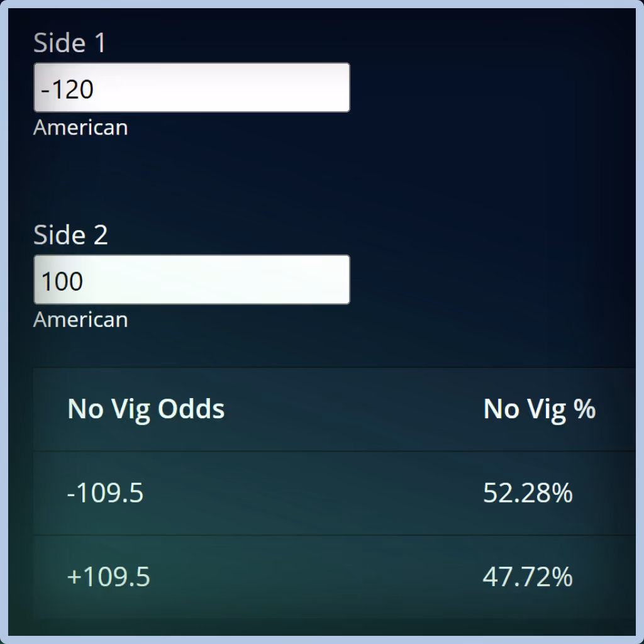Focus the Side 1 odds input field
Image resolution: width=644 pixels, height=644 pixels.
(x=191, y=87)
